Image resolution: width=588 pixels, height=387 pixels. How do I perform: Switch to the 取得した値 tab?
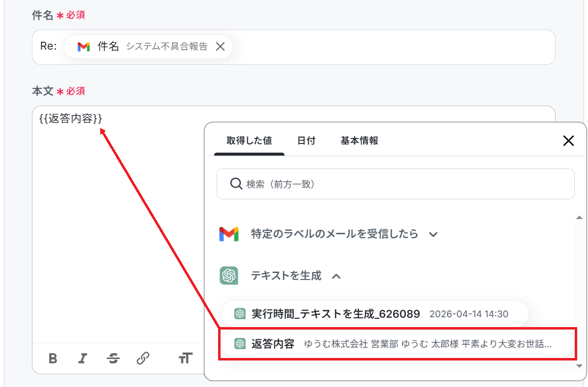(249, 140)
